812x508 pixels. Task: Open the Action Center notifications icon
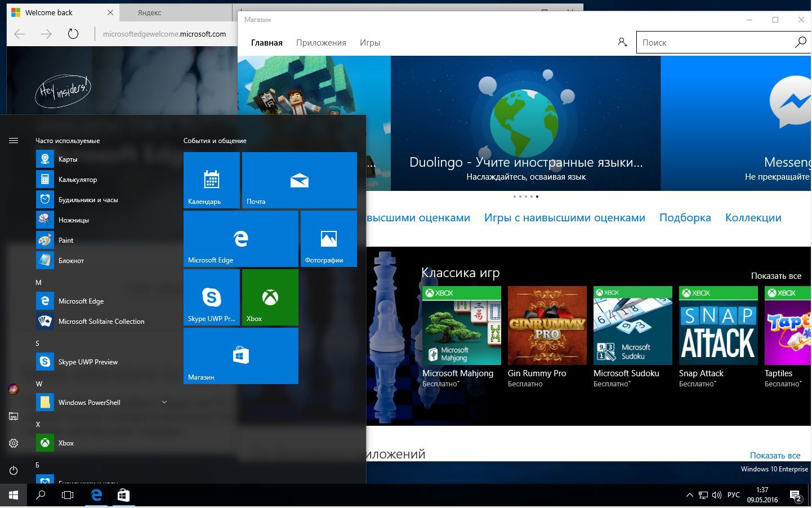[796, 496]
